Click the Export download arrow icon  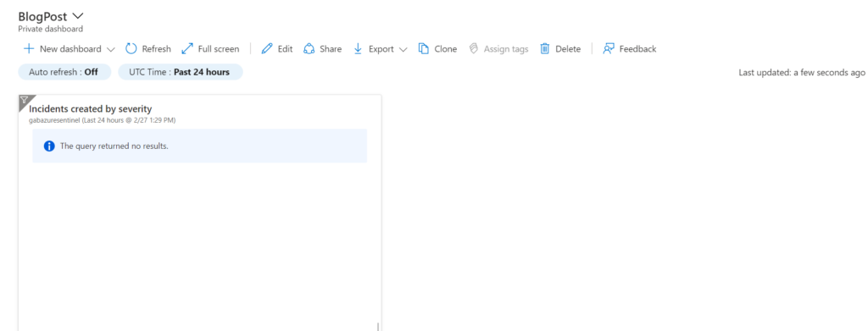click(359, 48)
